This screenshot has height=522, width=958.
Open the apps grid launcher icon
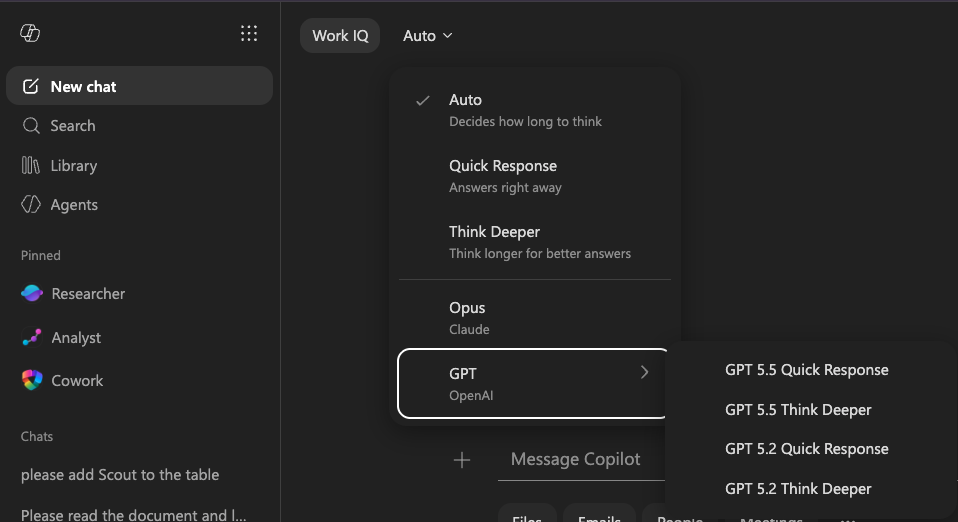pyautogui.click(x=249, y=33)
